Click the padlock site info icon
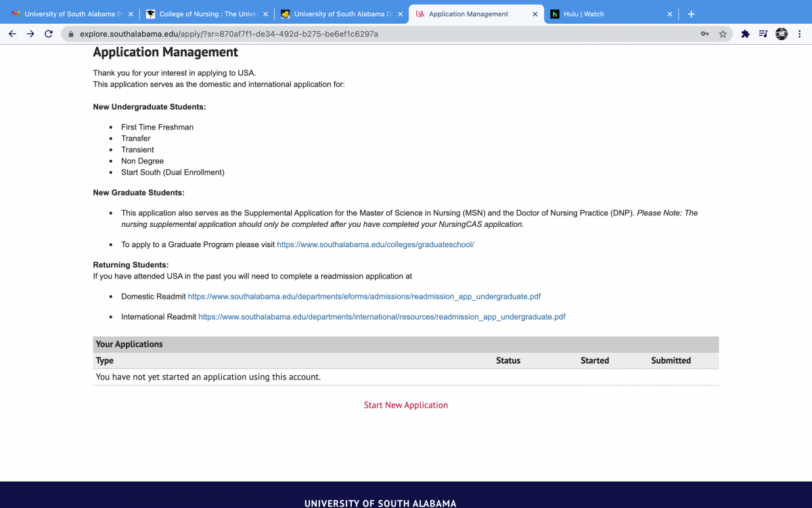 pyautogui.click(x=70, y=34)
